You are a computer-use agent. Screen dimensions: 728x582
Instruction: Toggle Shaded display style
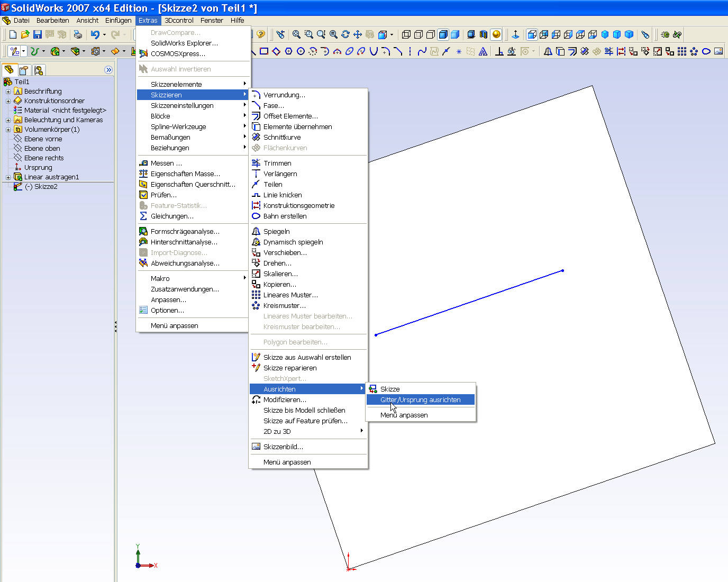(455, 34)
